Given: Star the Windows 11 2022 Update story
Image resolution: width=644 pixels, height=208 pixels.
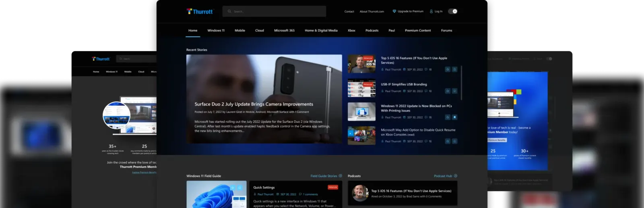Looking at the screenshot, I should 448,117.
